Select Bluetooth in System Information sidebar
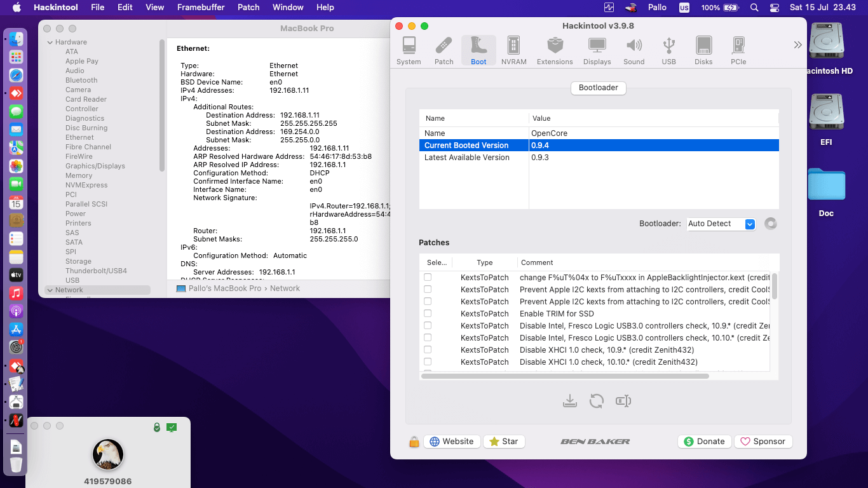Screen dimensions: 868x488 pos(81,80)
